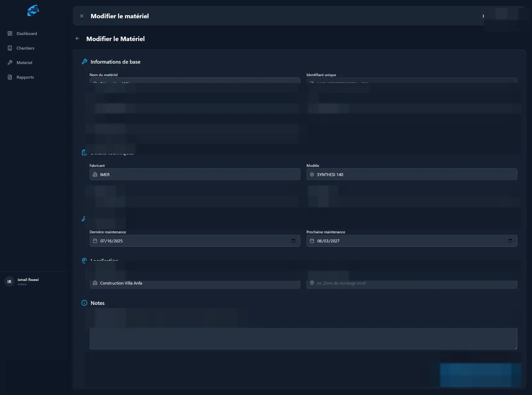Click the Informations de base heading
The width and height of the screenshot is (532, 395).
pyautogui.click(x=115, y=62)
